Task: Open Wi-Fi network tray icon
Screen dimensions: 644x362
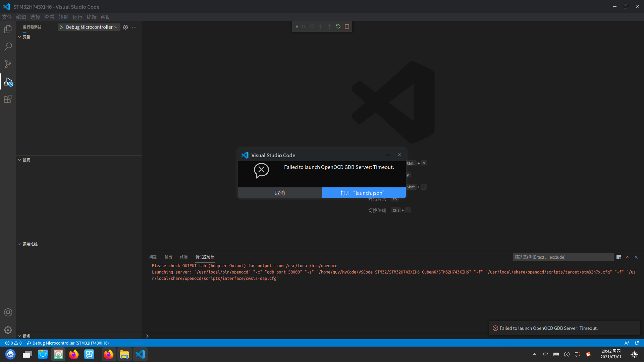Action: coord(545,354)
